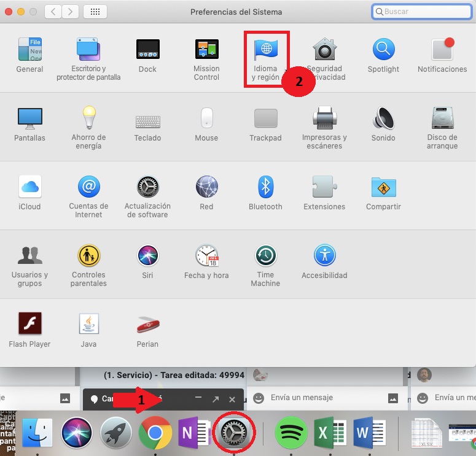Minimize the dark chat popup bar
Viewport: 476px width, 456px height.
198,398
